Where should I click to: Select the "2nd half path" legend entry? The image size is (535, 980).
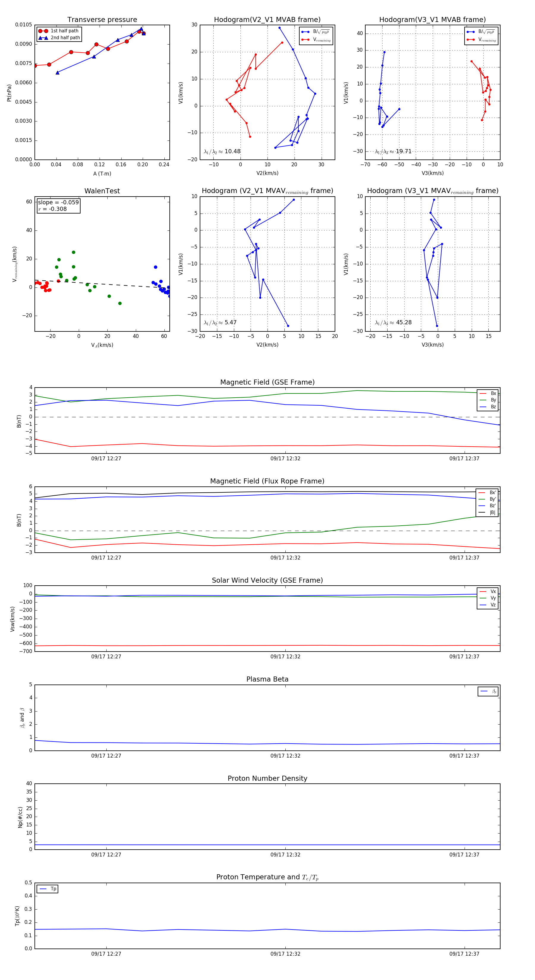(59, 38)
